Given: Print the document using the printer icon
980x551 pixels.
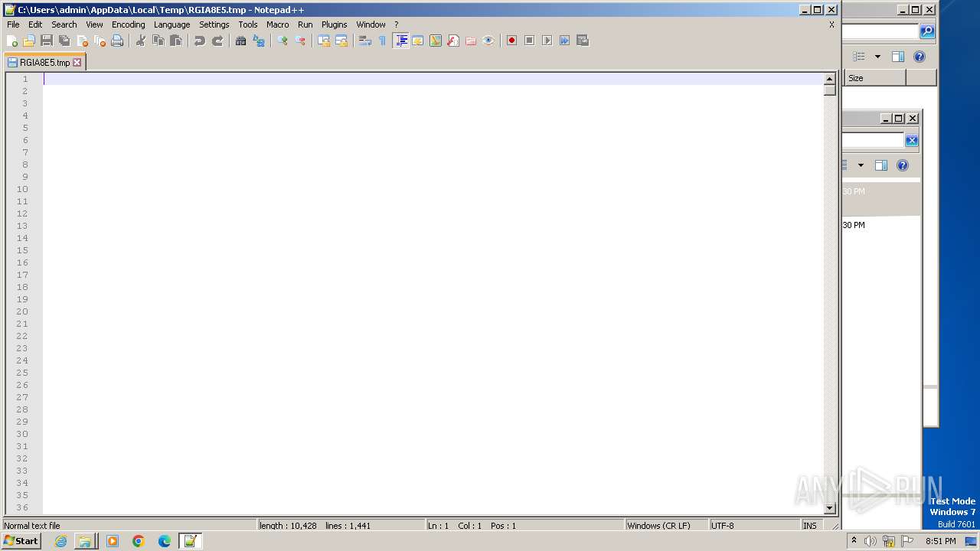Looking at the screenshot, I should [x=117, y=41].
